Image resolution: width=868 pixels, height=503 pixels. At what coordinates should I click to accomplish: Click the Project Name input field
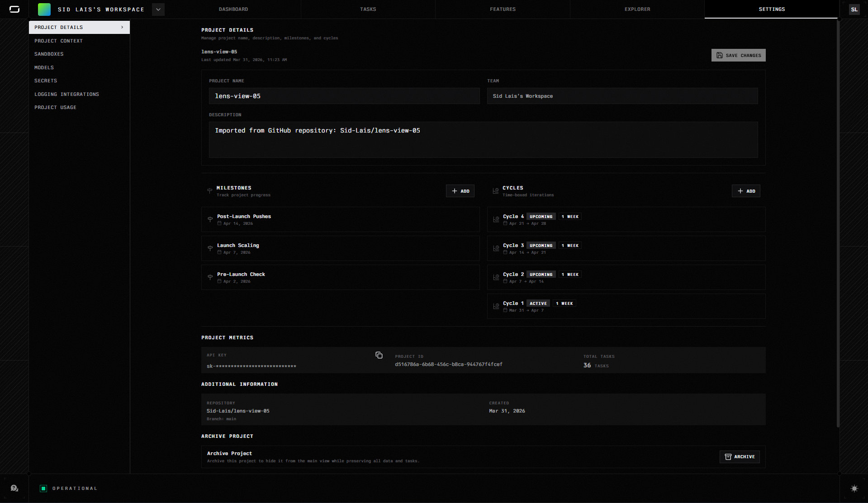(344, 96)
